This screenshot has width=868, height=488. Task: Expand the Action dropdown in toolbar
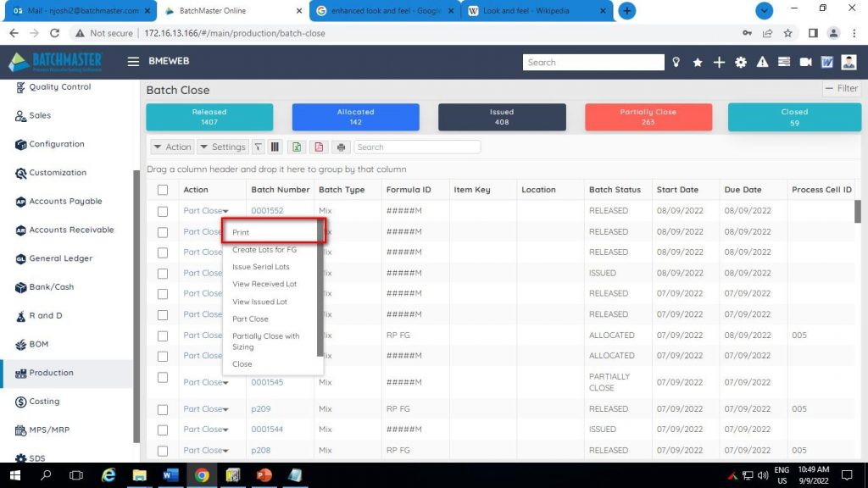click(x=172, y=147)
